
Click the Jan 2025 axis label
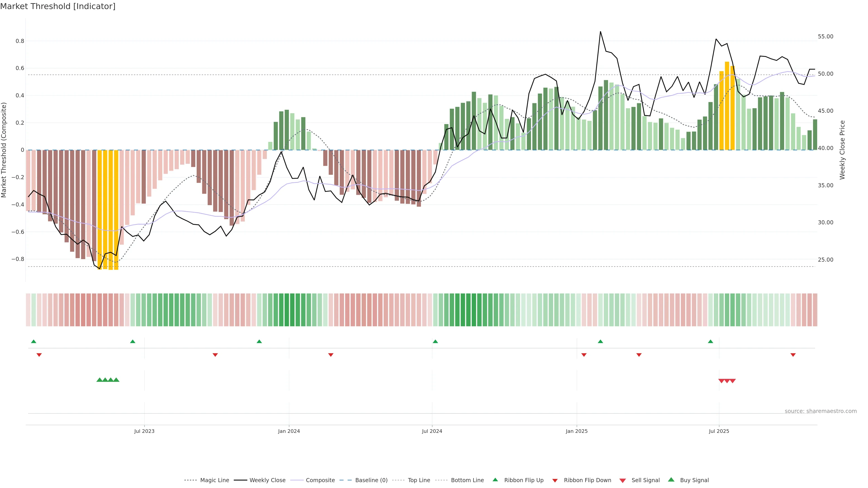pos(577,431)
